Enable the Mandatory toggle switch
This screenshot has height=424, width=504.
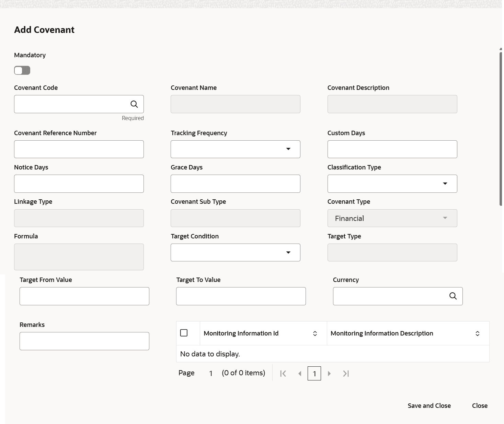click(x=22, y=71)
